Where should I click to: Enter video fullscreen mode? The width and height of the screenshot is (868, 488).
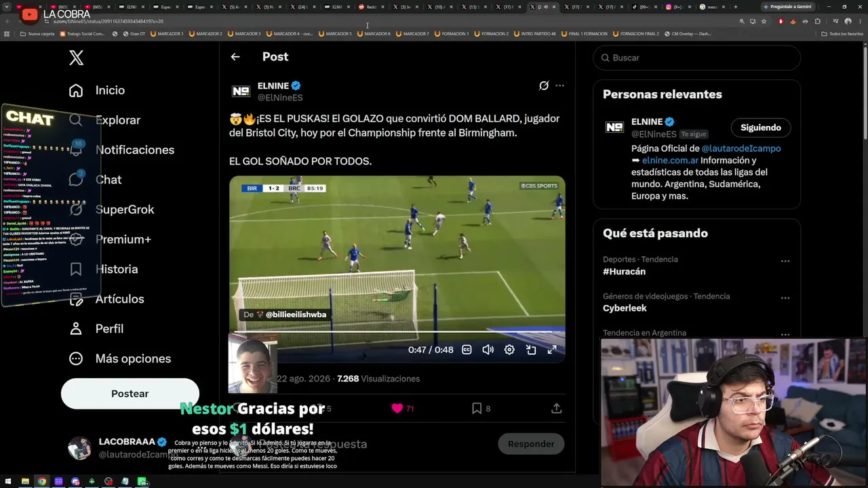(x=552, y=350)
